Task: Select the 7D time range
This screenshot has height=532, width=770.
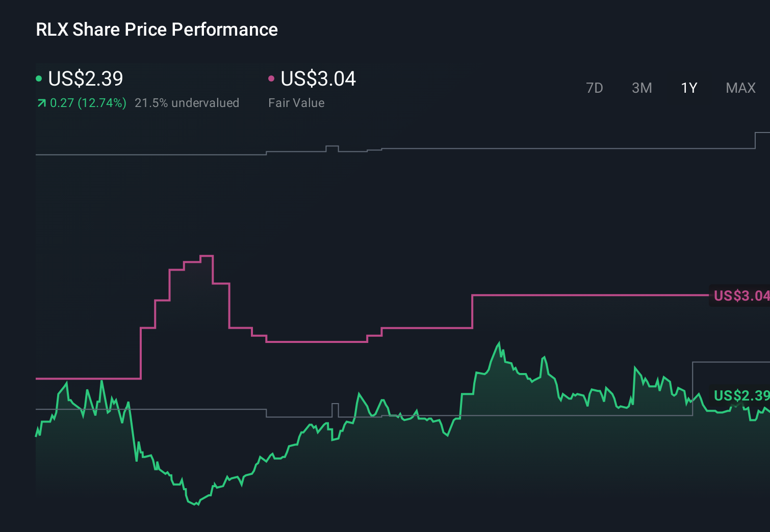Action: coord(595,88)
